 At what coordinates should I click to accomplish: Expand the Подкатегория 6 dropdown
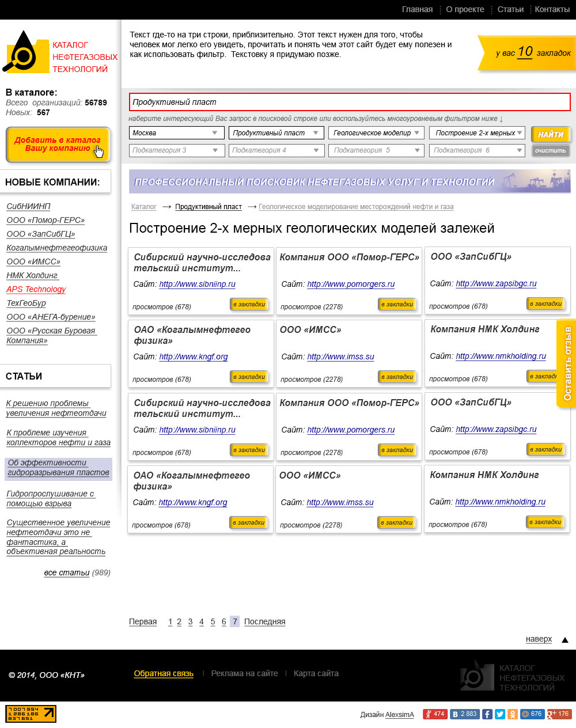point(477,150)
